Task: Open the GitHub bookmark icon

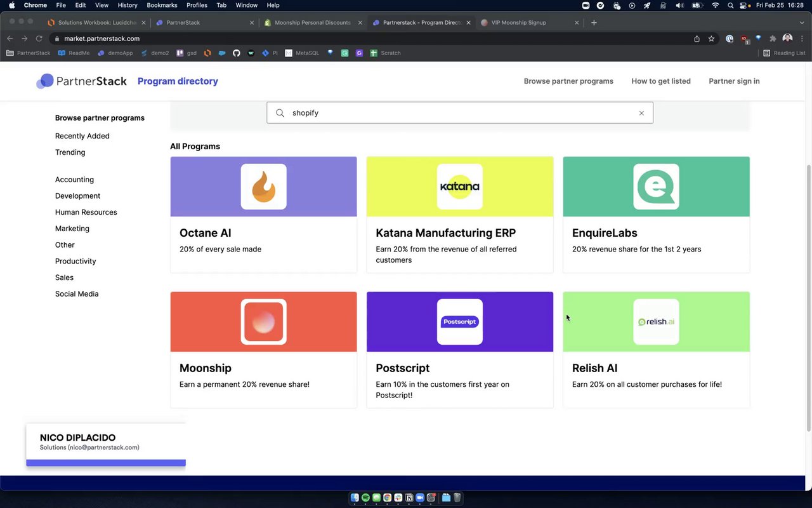Action: (x=236, y=53)
